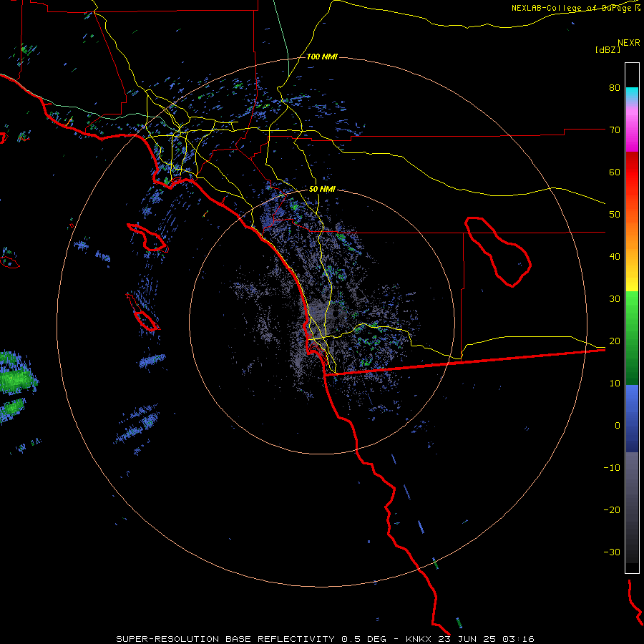This screenshot has height=644, width=644.
Task: Click the 50 NMI range ring label
Action: point(322,190)
